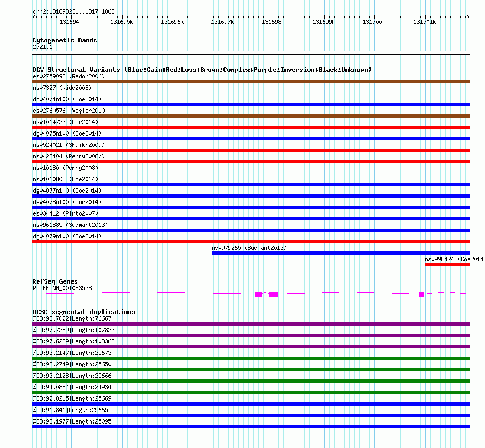Click the thin red nsv10180 line
Screen dimensions: 485x448
[251, 173]
